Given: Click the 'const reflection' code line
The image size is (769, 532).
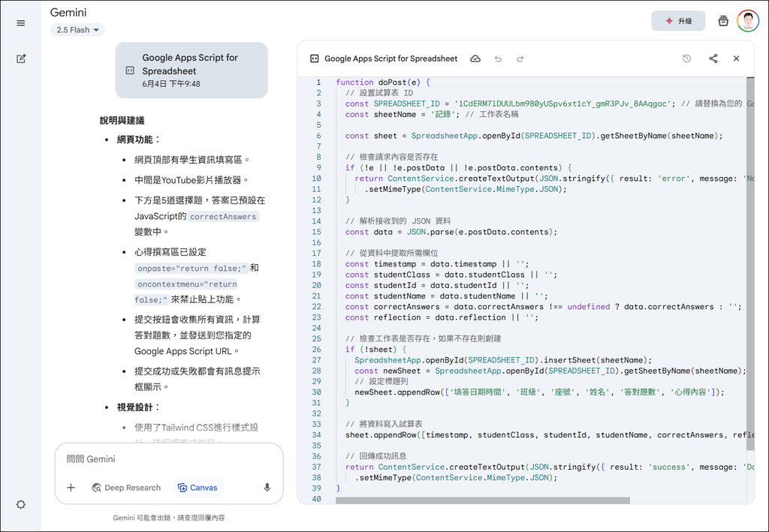Looking at the screenshot, I should [x=442, y=317].
